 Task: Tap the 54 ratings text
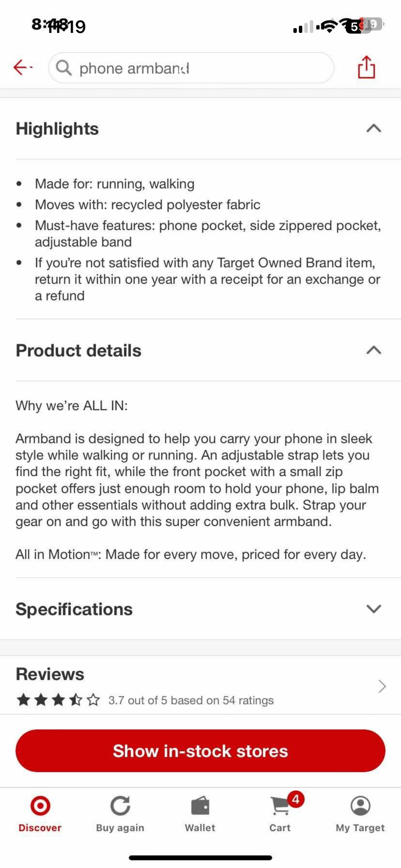pos(248,700)
